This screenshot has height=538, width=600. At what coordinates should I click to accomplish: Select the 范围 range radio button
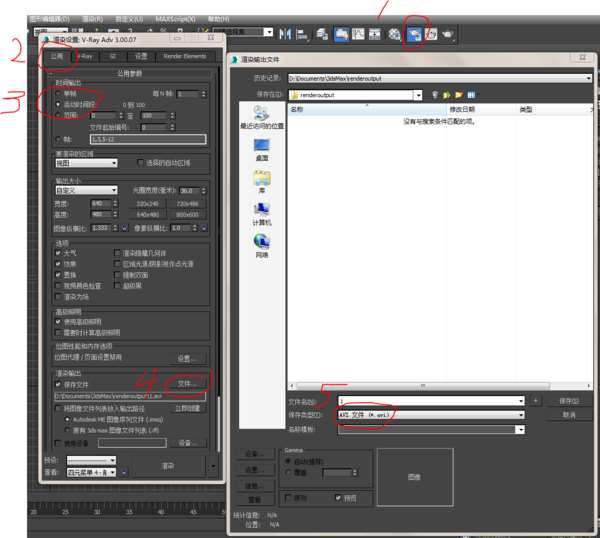coord(58,115)
